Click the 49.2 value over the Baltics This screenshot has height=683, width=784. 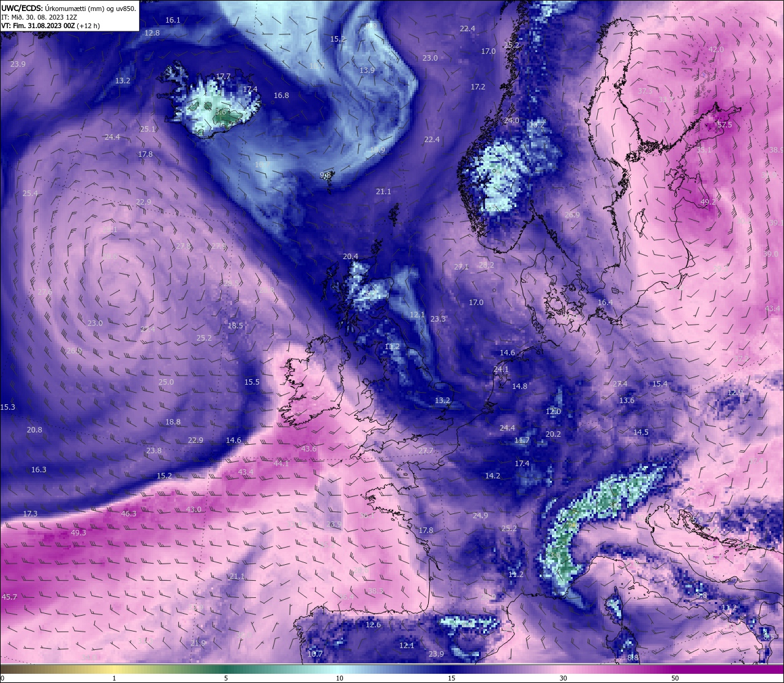pos(708,202)
